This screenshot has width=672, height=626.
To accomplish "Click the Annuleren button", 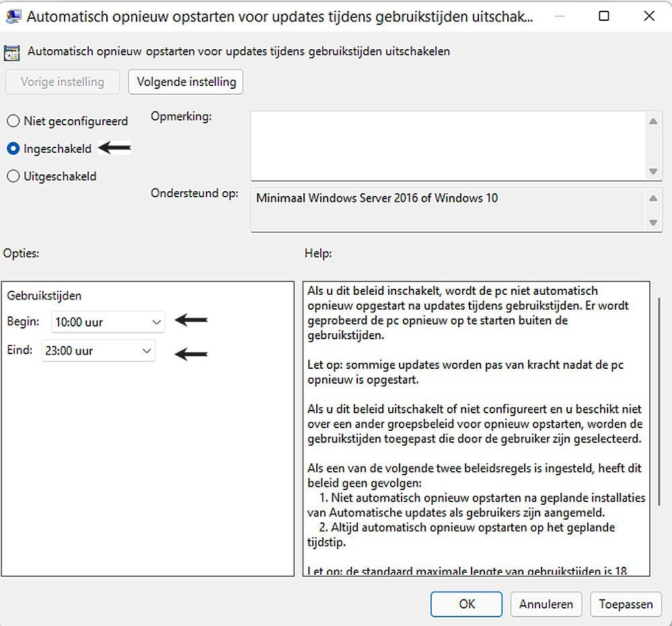I will click(546, 604).
